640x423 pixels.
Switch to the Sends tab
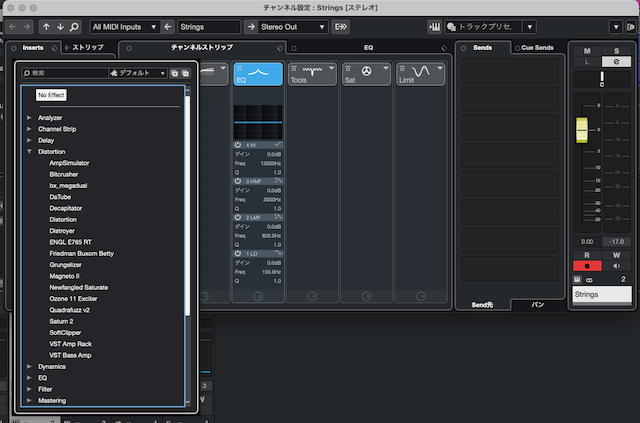(x=483, y=47)
